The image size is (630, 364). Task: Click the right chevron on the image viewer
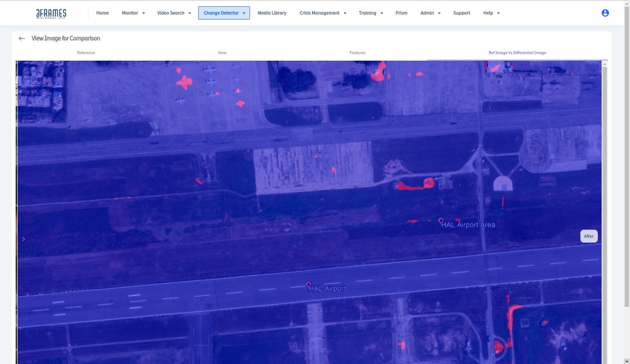pos(23,239)
